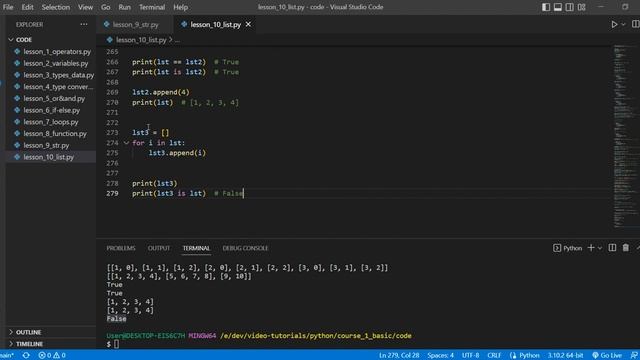Select the Python terminal profile label
640x360 pixels.
tap(568, 248)
